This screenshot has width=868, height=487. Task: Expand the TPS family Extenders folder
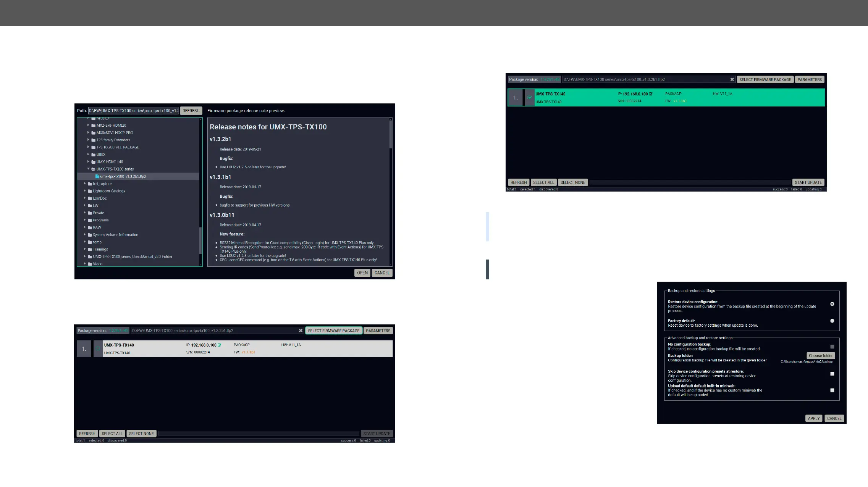coord(88,140)
